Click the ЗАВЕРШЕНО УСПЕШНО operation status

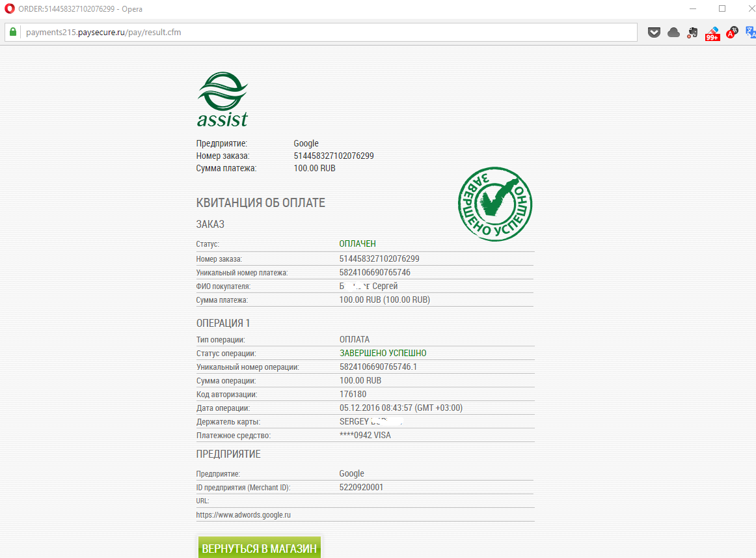point(383,353)
